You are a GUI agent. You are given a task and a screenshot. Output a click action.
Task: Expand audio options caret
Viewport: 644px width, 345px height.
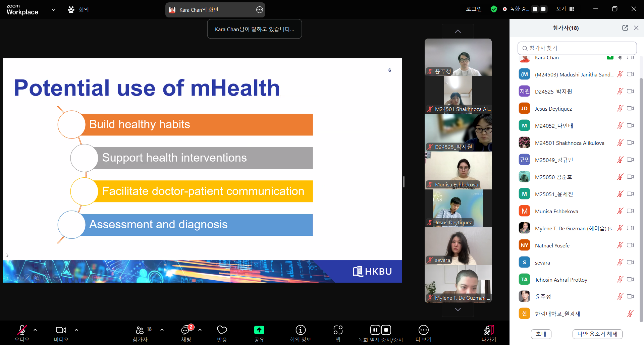(35, 330)
